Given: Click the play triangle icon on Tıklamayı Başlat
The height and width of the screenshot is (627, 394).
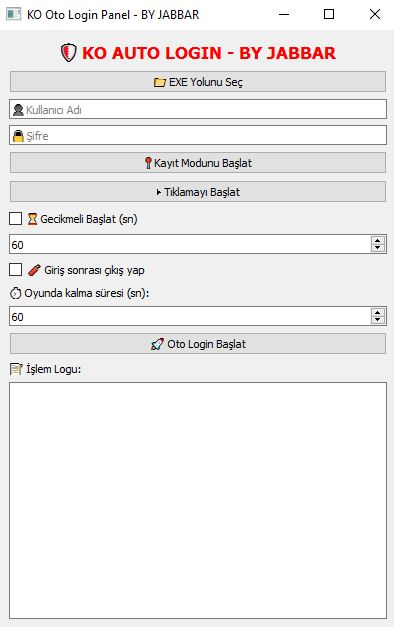Looking at the screenshot, I should pyautogui.click(x=159, y=192).
